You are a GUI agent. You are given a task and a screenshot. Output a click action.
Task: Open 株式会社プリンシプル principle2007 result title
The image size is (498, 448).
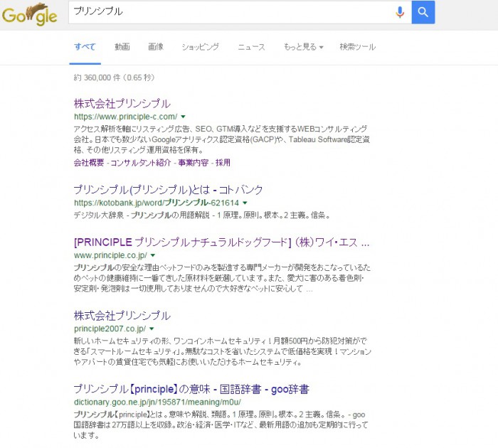coord(122,316)
